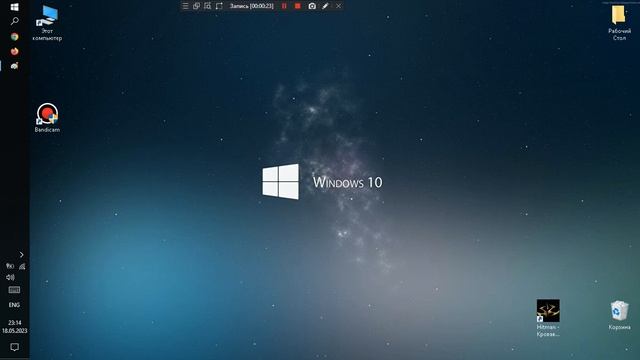This screenshot has height=360, width=640.
Task: Click the find-window magnifier icon in recording bar
Action: (x=208, y=6)
